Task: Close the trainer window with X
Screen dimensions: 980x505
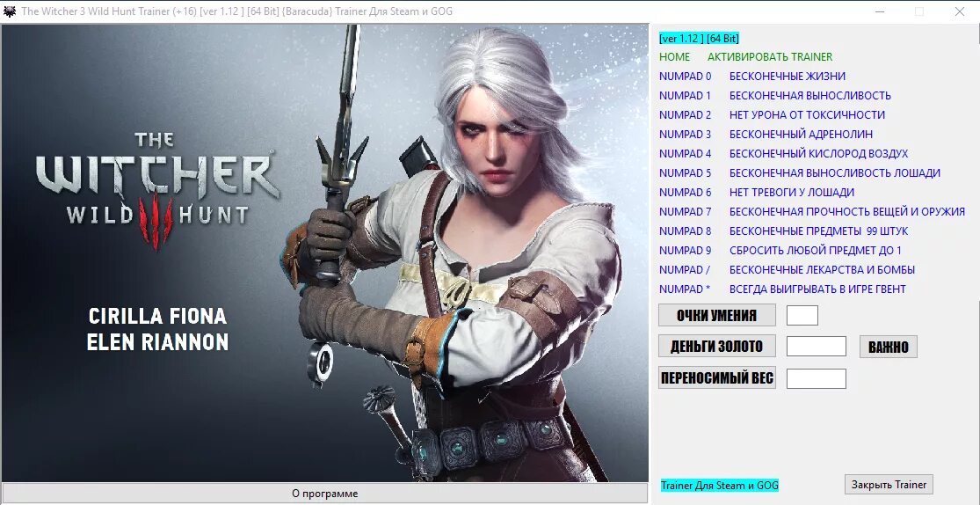Action: pyautogui.click(x=960, y=11)
